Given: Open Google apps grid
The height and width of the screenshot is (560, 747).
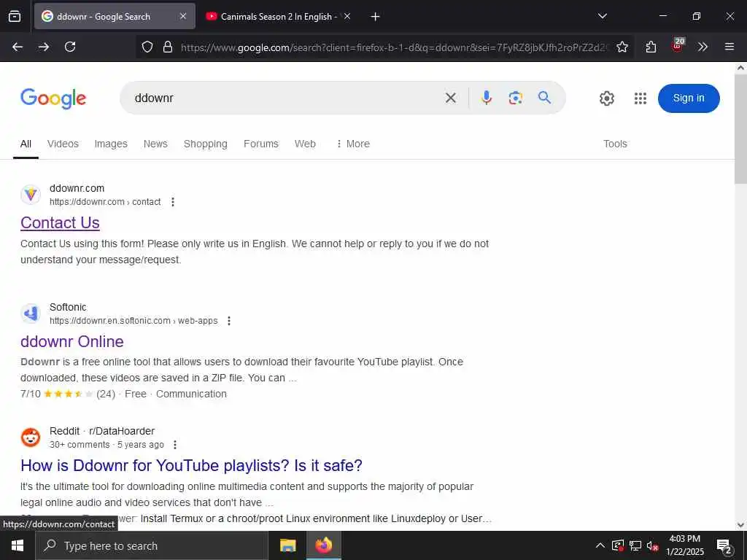Looking at the screenshot, I should pyautogui.click(x=640, y=98).
